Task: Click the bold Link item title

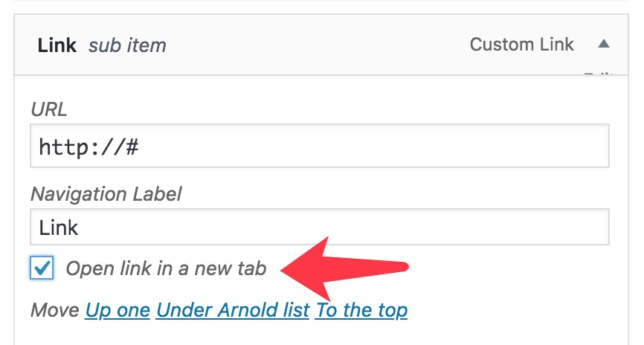Action: click(57, 45)
